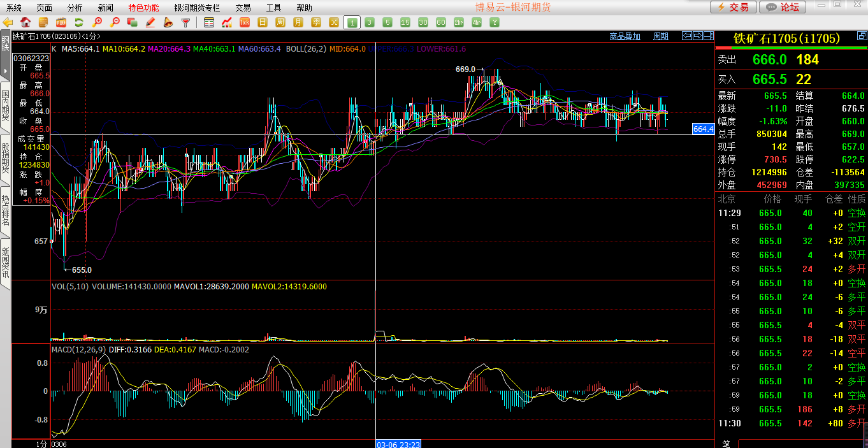The height and width of the screenshot is (448, 868).
Task: Switch to the 国内期货 side tab
Action: coord(5,106)
